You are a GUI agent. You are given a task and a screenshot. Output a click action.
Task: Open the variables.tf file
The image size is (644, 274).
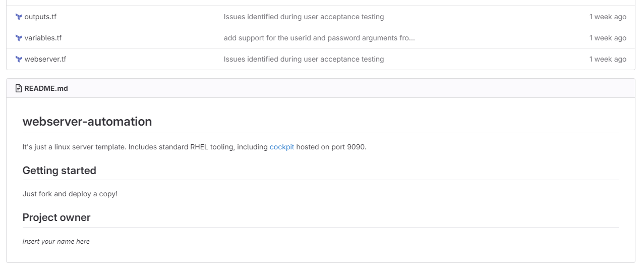(x=43, y=38)
